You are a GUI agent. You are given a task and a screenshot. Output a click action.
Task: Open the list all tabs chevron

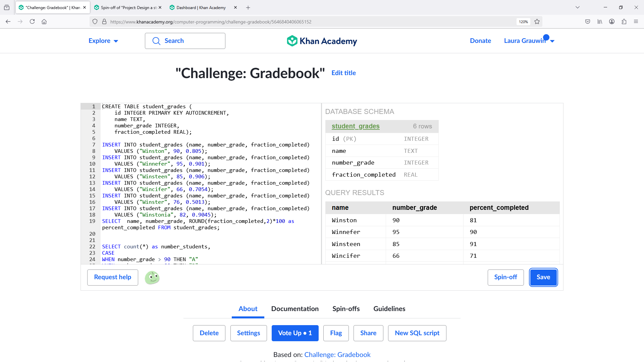[578, 7]
